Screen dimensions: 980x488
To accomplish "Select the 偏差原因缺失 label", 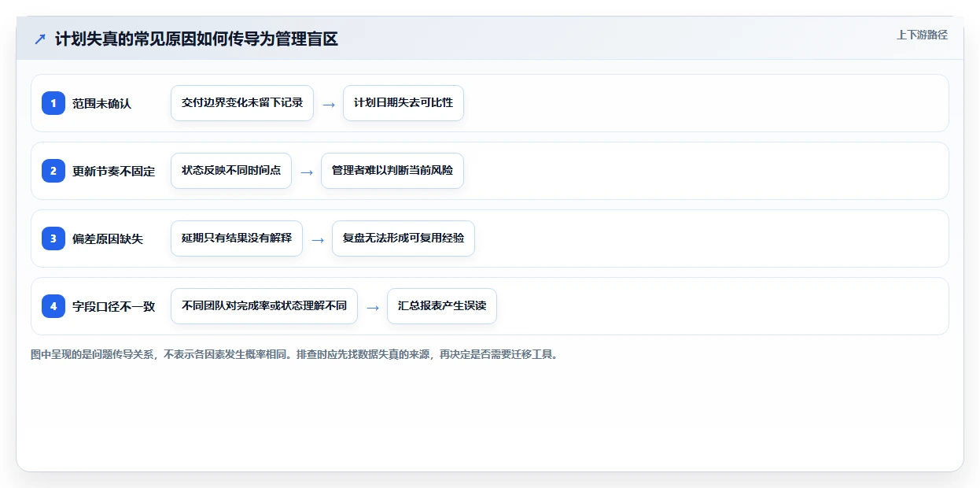I will coord(108,238).
